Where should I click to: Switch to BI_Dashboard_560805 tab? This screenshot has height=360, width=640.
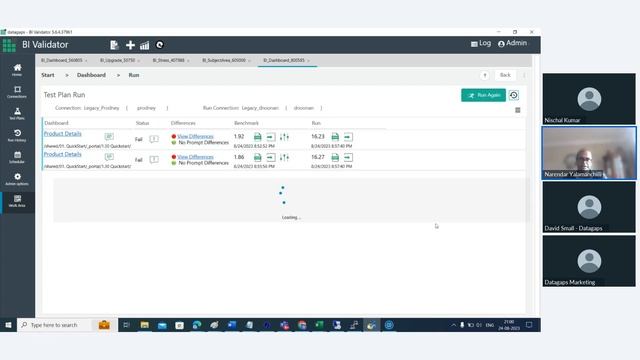[62, 60]
